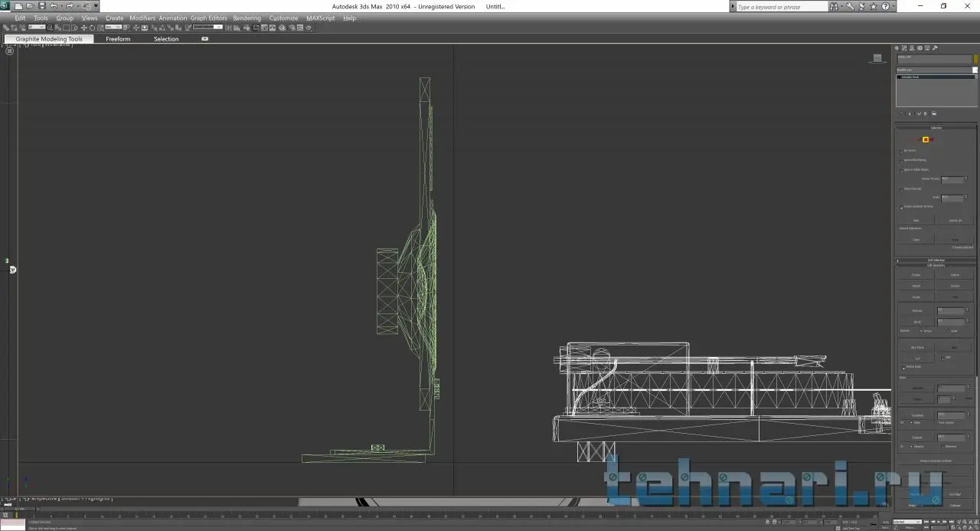Collapse the Edit Geometry rollout header
Screen dimensions: 980x531
(936, 265)
